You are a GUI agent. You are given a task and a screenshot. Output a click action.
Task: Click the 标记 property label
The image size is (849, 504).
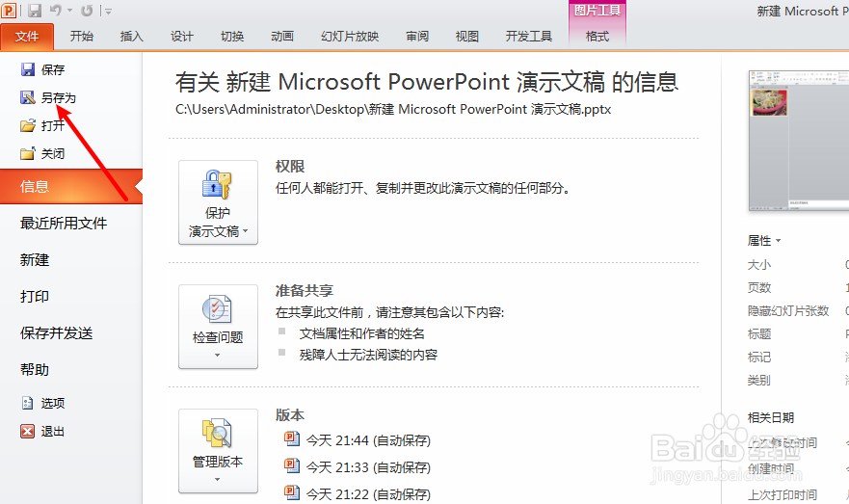point(759,358)
